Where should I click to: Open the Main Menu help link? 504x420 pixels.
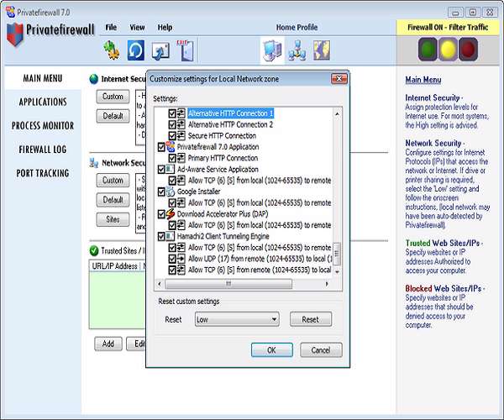click(x=423, y=80)
